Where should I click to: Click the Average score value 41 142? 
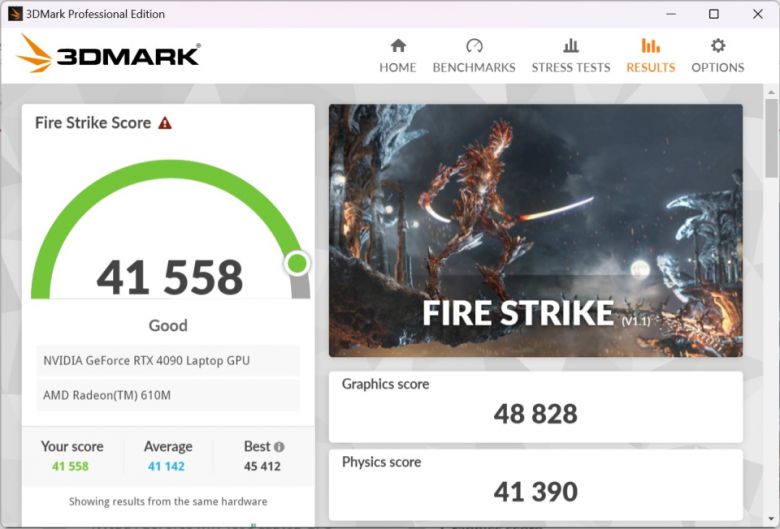click(x=168, y=466)
